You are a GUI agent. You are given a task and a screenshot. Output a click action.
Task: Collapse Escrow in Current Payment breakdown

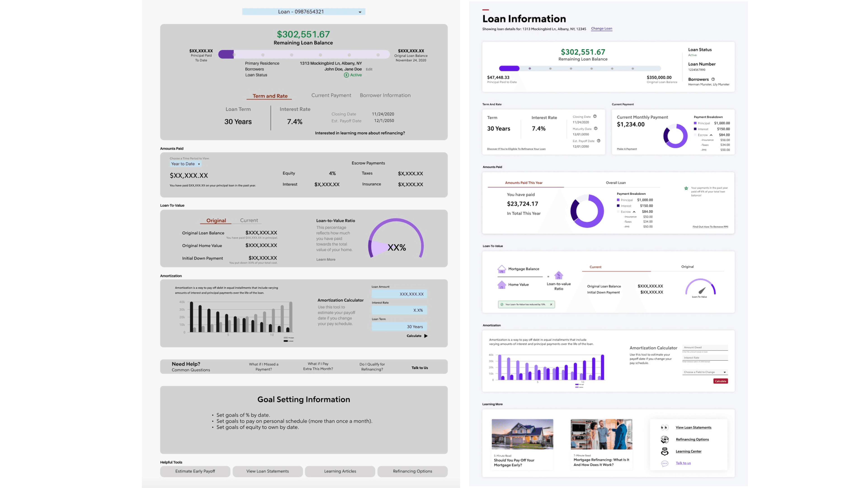711,135
